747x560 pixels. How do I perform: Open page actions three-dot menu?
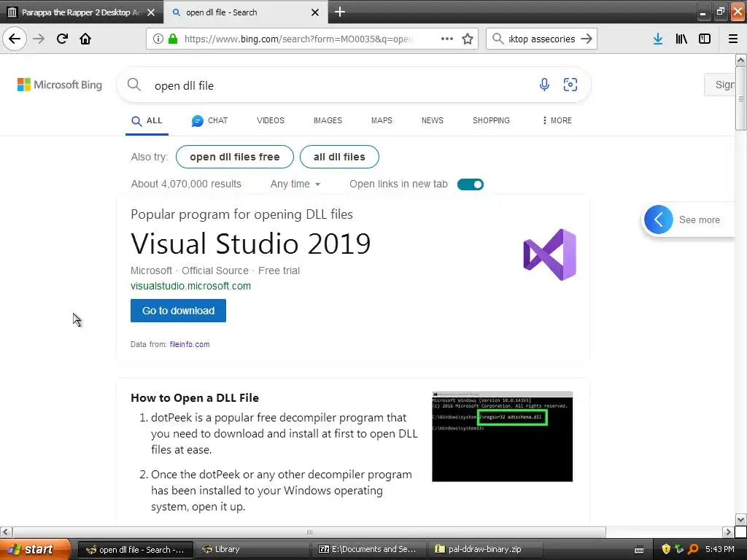coord(447,39)
